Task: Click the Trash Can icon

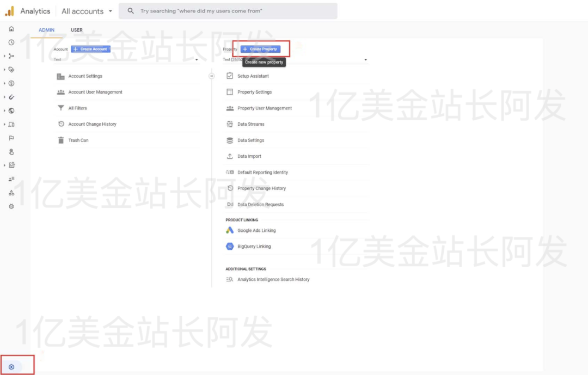Action: click(61, 140)
